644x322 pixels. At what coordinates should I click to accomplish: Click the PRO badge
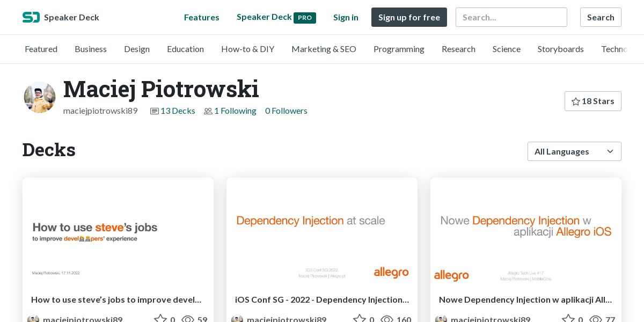[x=305, y=18]
